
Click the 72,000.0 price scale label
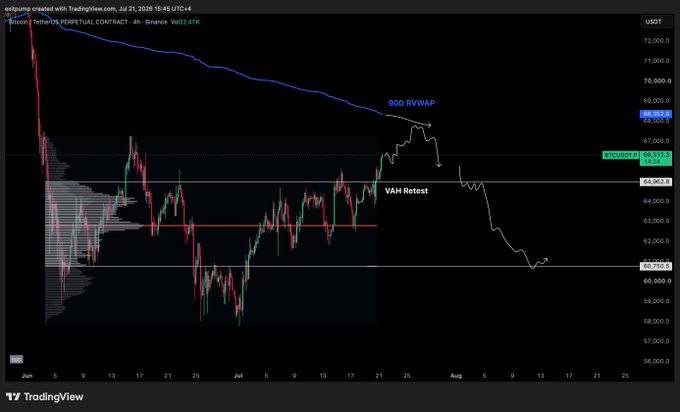pos(655,40)
